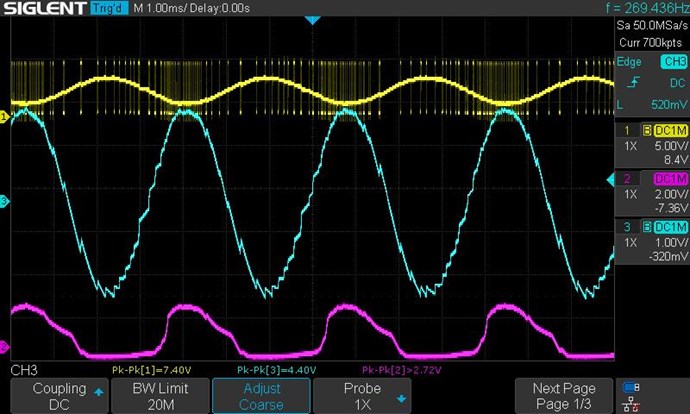Click trigger level arrow on right edge

click(x=610, y=180)
